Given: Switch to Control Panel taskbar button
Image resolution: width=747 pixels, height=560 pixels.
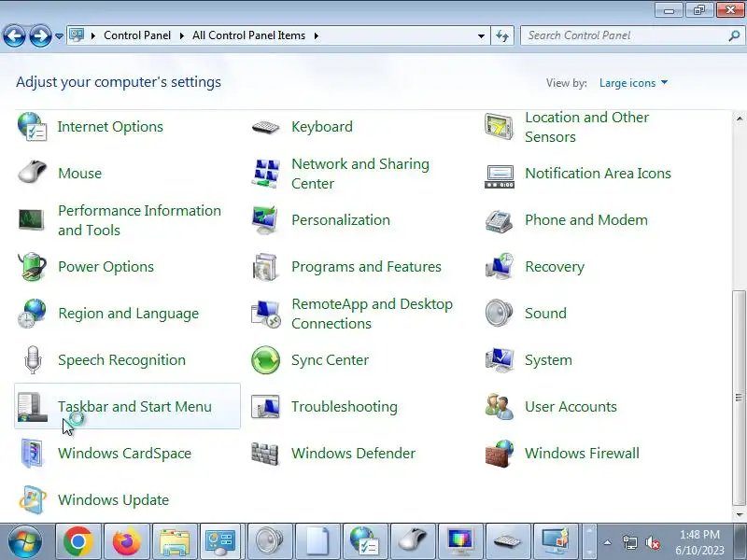Looking at the screenshot, I should coord(220,542).
